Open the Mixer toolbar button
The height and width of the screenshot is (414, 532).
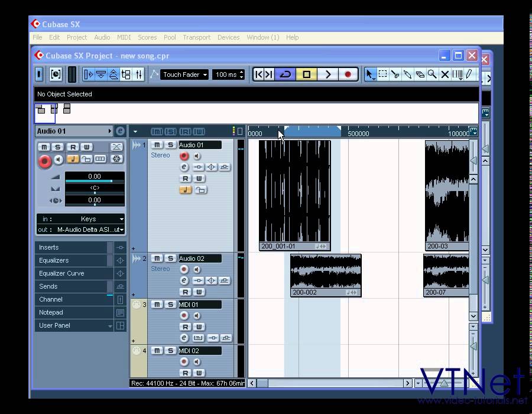click(139, 75)
